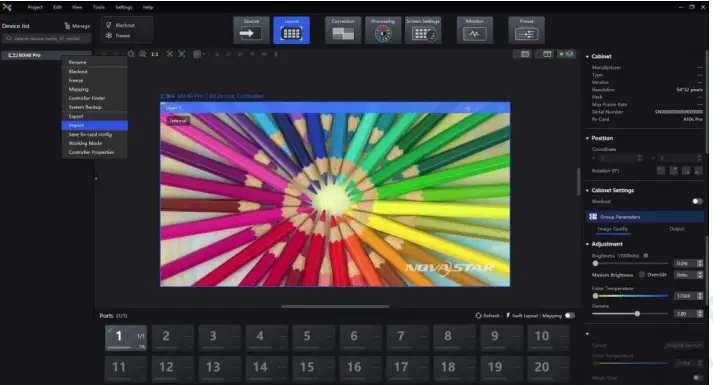Check the Override checkbox
Screen dimensions: 713x385
[x=642, y=275]
